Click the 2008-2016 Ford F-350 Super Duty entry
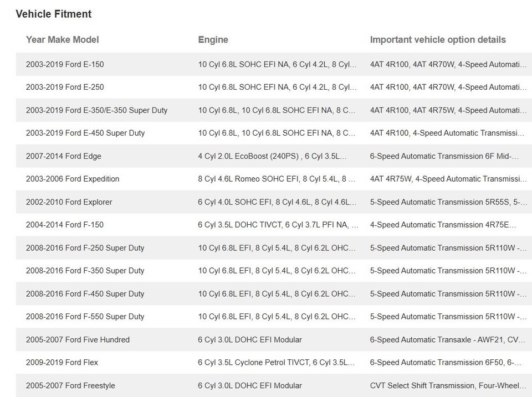This screenshot has width=532, height=397. (85, 271)
